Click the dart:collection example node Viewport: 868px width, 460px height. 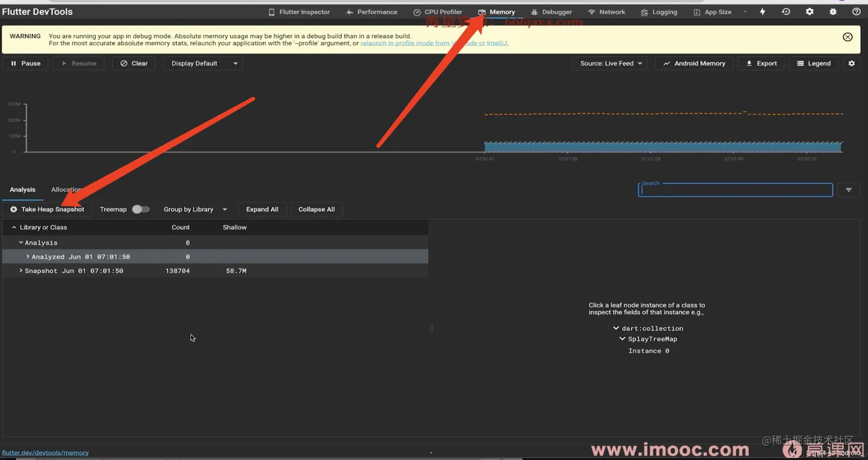point(652,329)
